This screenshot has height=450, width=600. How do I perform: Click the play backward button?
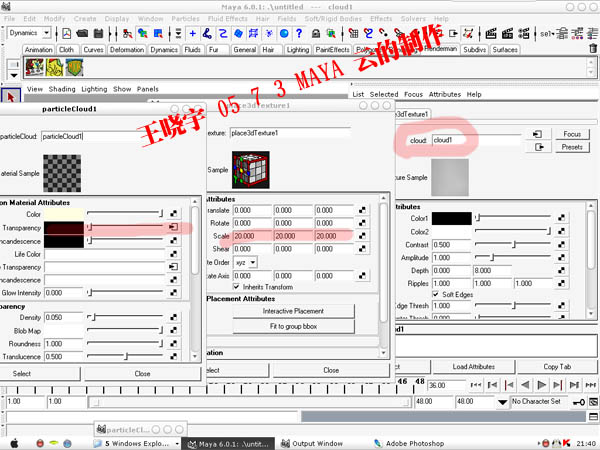coord(525,385)
